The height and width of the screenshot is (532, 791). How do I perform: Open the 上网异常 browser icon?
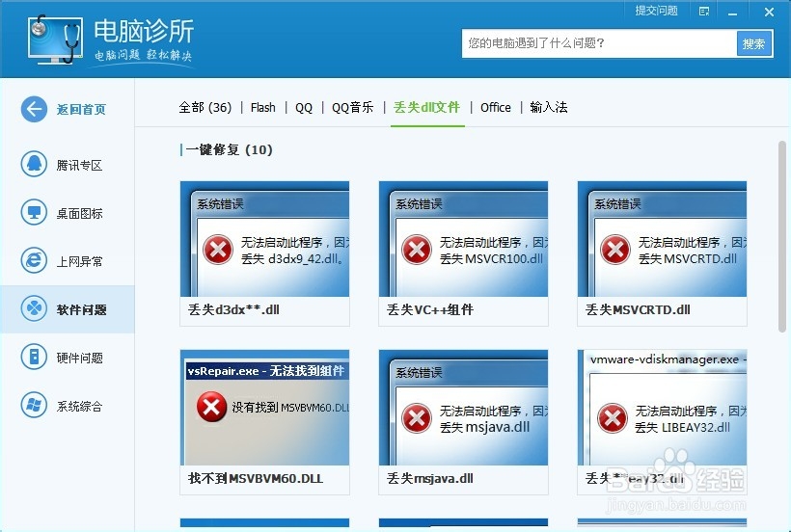click(x=34, y=260)
